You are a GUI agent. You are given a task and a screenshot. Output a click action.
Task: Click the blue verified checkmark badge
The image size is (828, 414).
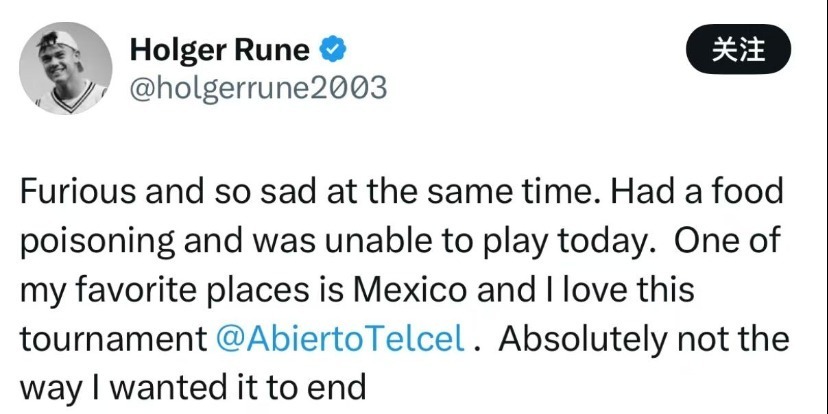(x=334, y=48)
